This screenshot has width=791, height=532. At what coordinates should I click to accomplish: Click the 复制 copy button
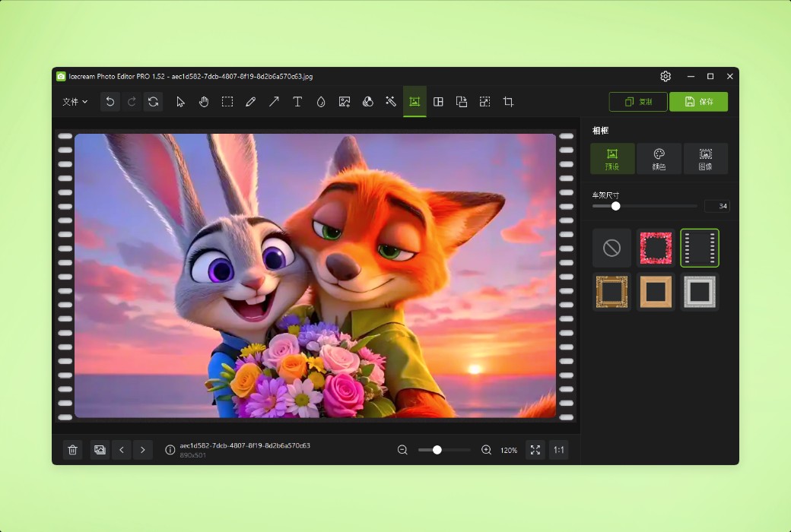[637, 101]
